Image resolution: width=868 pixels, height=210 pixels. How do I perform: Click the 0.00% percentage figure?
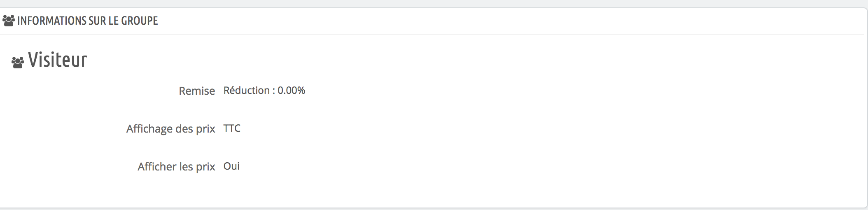291,90
